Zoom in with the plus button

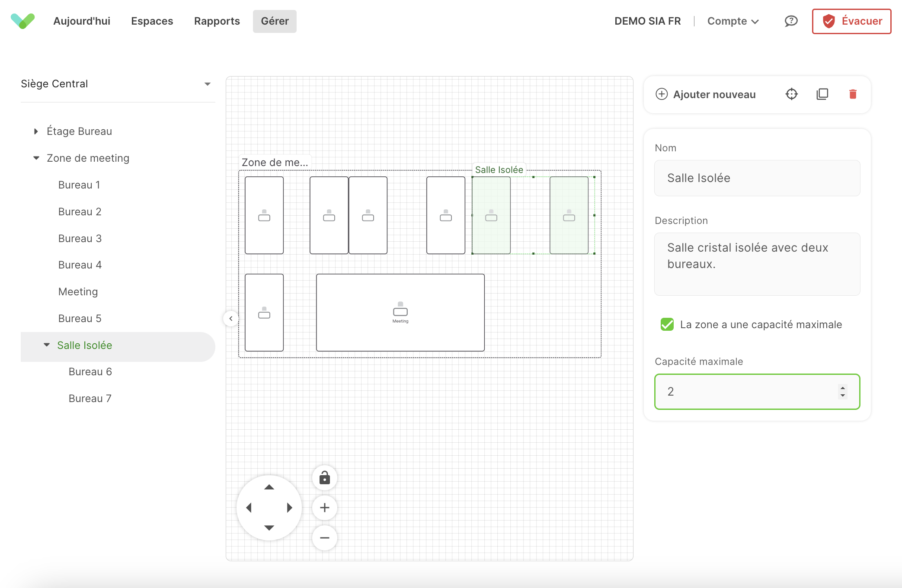click(325, 508)
